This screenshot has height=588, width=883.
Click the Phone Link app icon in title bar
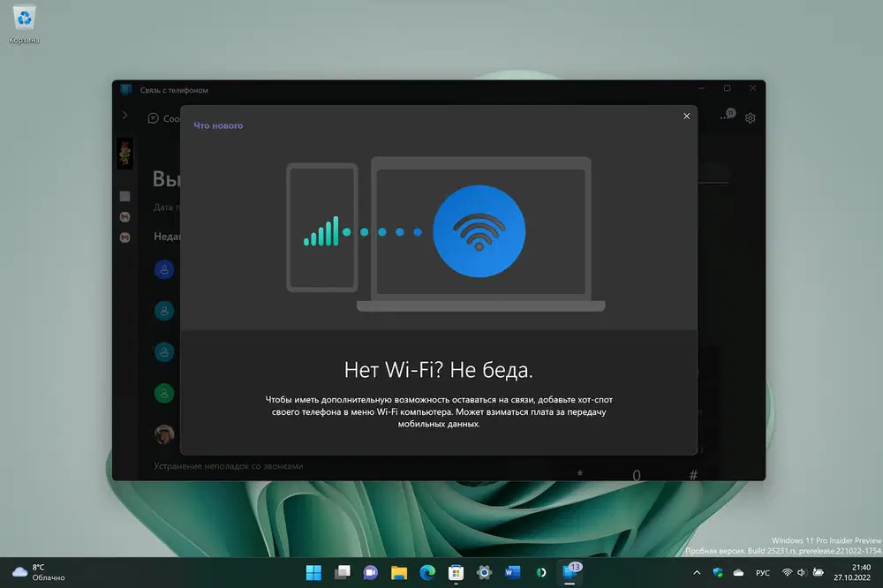pos(126,89)
